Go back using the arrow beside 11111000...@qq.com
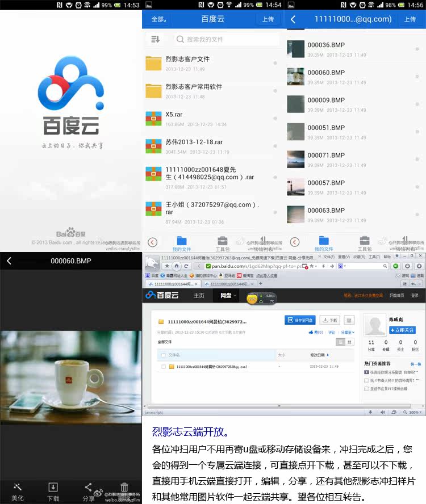426x504 pixels. pyautogui.click(x=293, y=19)
